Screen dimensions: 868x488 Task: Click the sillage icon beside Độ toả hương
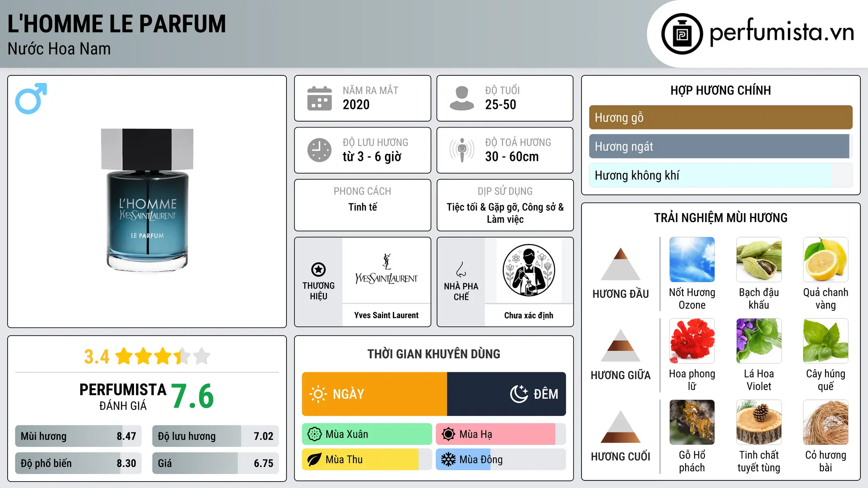pos(462,150)
